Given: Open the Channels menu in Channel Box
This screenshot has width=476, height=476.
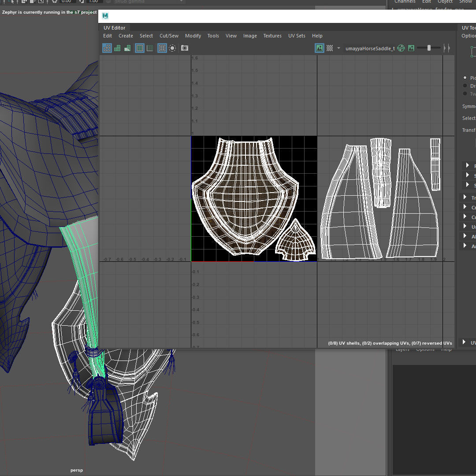Looking at the screenshot, I should (405, 1).
